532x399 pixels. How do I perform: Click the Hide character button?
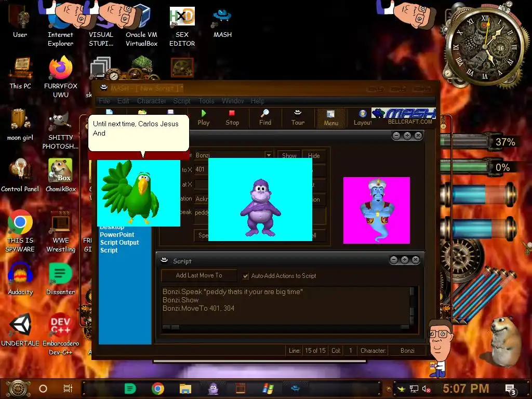[x=314, y=155]
